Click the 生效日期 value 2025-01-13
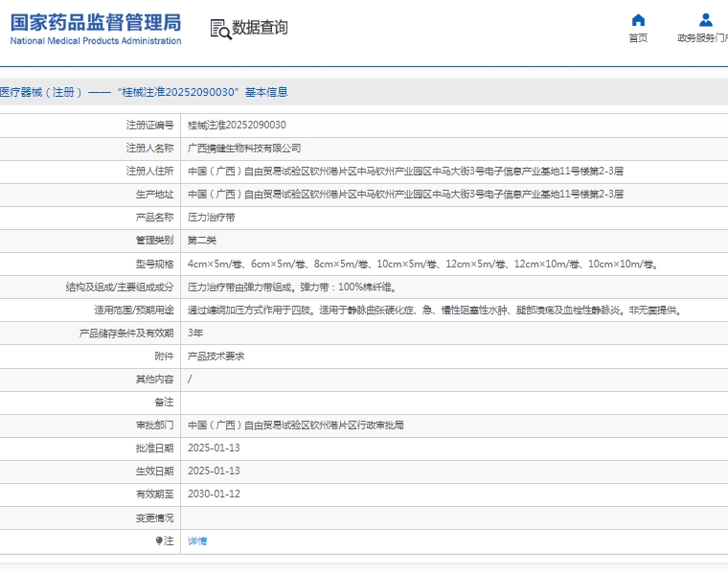This screenshot has height=575, width=728. coord(214,471)
